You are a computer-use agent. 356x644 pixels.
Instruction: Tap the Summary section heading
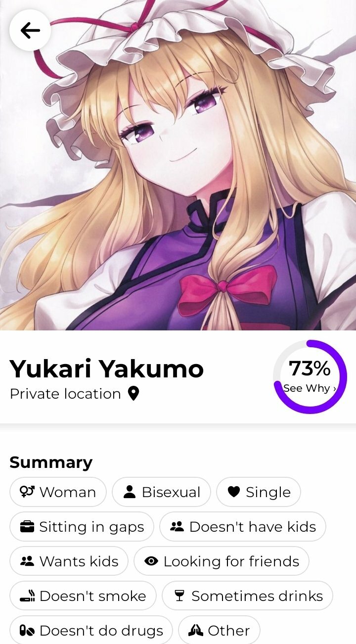[x=51, y=462]
